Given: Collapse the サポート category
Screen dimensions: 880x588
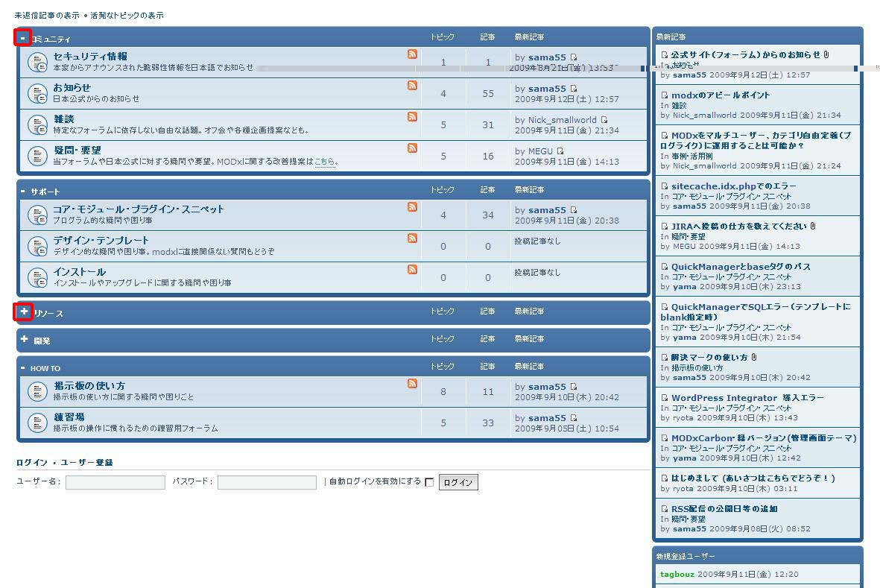Looking at the screenshot, I should point(23,192).
